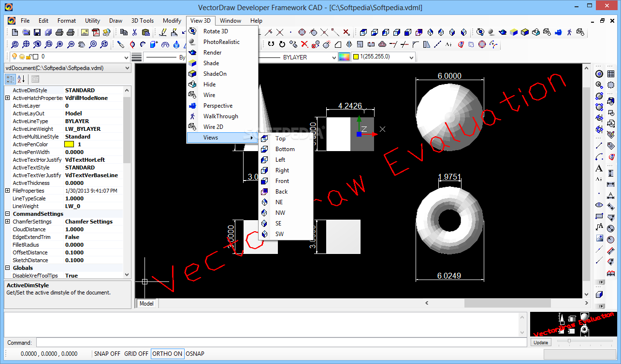Image resolution: width=621 pixels, height=364 pixels.
Task: Toggle GRID OFF in status bar
Action: 136,354
